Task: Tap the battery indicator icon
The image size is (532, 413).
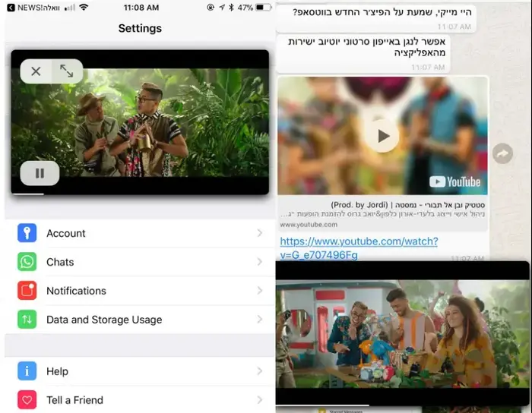Action: pos(264,7)
